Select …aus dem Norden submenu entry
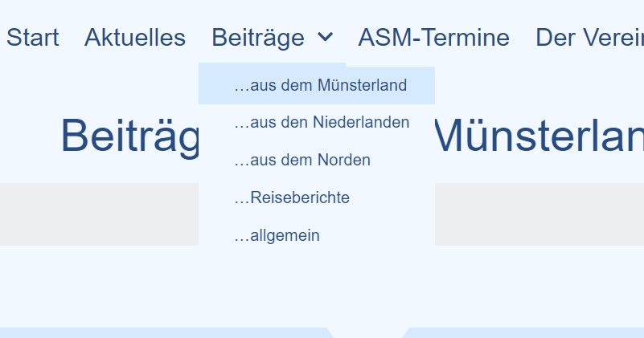This screenshot has height=338, width=644. point(302,161)
